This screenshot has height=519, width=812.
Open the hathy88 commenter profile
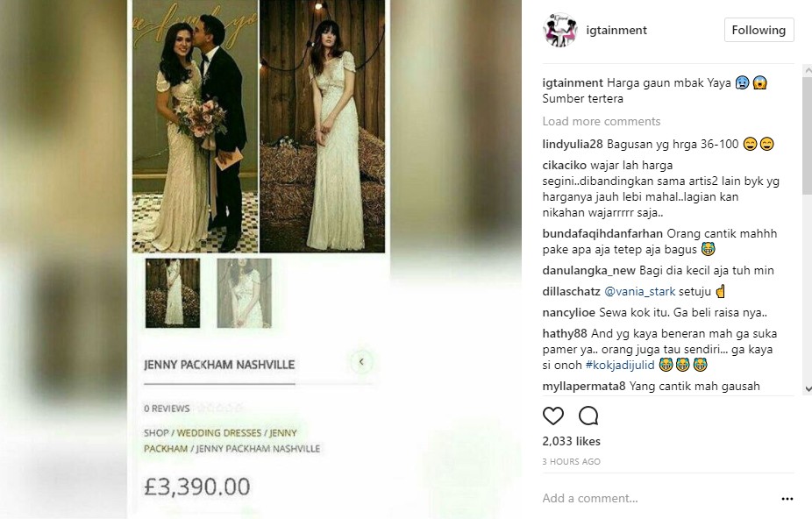point(565,333)
